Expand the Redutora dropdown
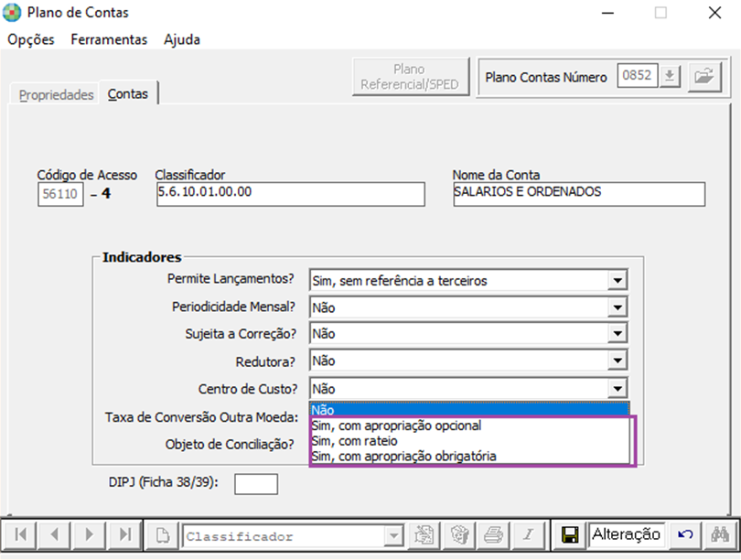Viewport: 741px width, 560px height. point(617,361)
